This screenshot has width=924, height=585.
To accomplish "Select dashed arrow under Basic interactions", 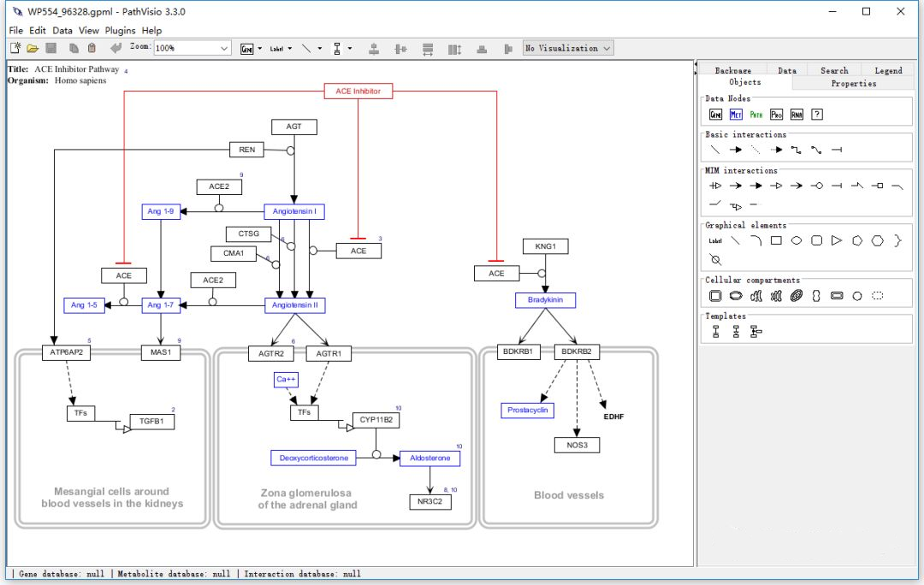I will tap(776, 150).
